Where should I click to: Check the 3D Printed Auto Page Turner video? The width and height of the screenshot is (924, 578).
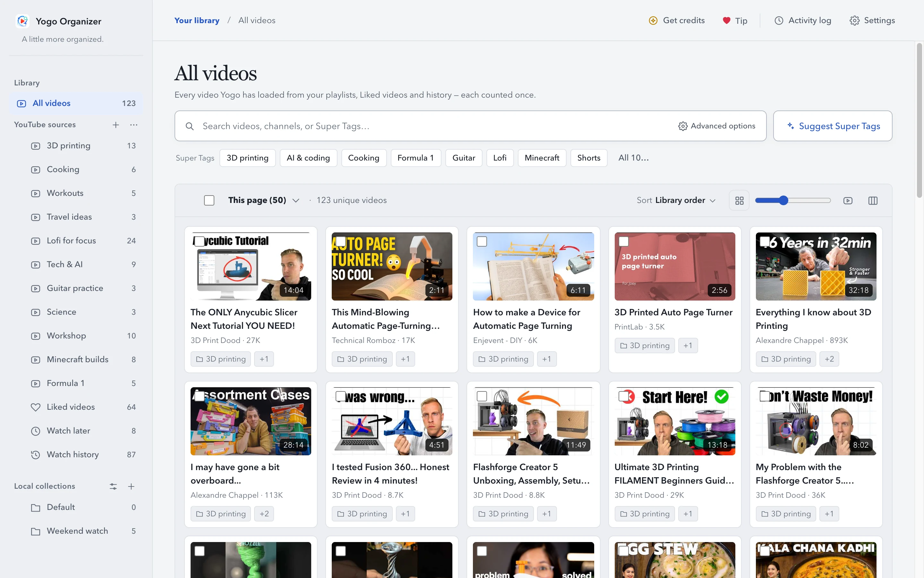tap(623, 241)
